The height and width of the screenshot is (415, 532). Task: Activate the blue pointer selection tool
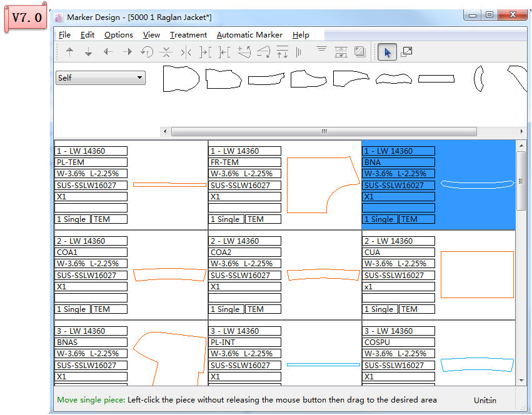[387, 52]
